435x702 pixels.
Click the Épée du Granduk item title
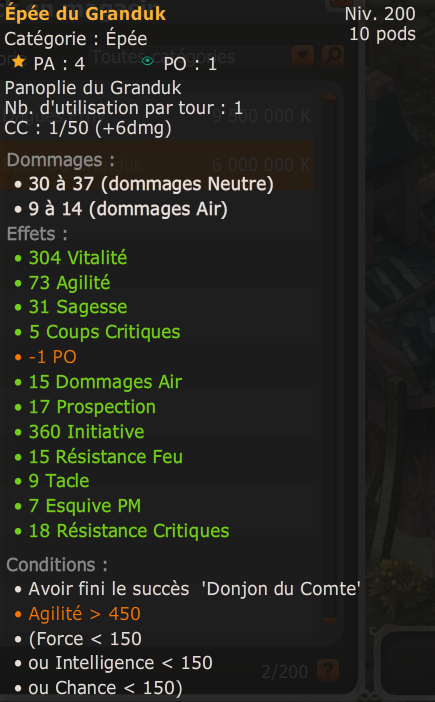coord(85,14)
